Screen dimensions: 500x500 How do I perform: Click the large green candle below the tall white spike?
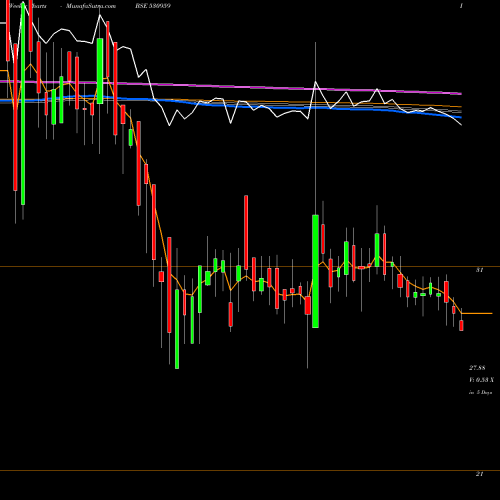click(x=315, y=271)
